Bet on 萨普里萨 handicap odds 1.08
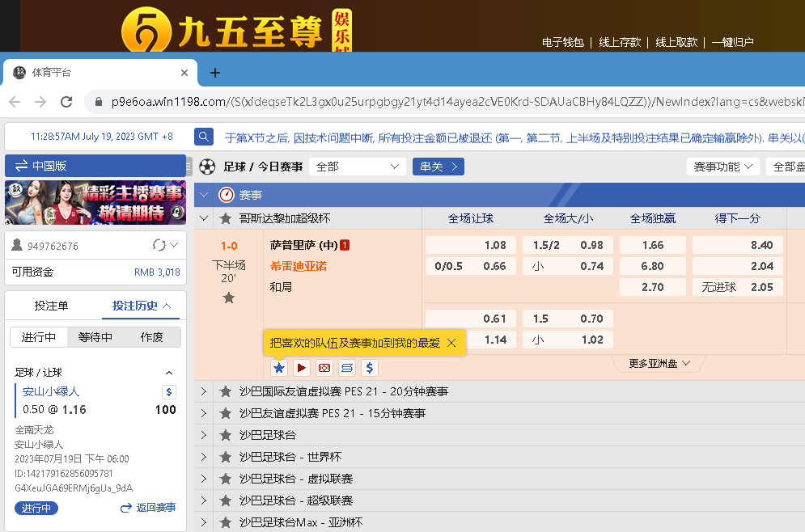Viewport: 805px width, 532px height. 470,245
